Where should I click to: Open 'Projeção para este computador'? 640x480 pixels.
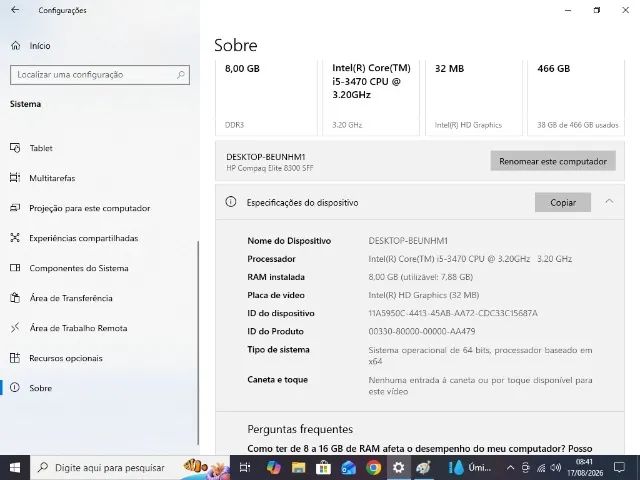(90, 208)
